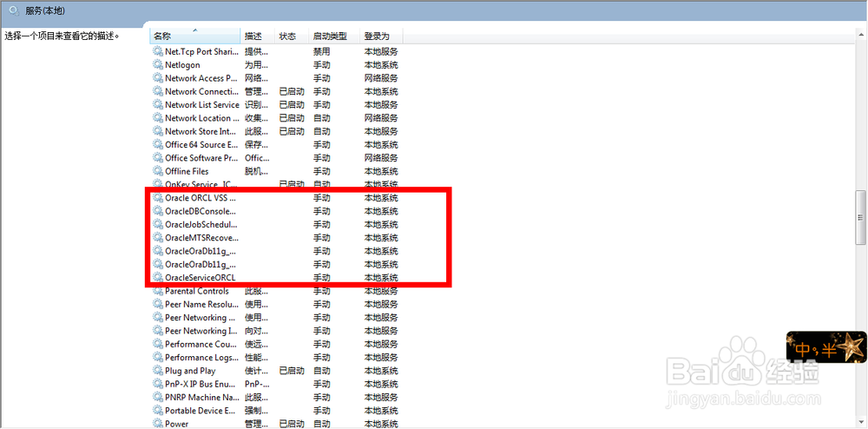Viewport: 868px width, 429px height.
Task: Click the PnP-... description of PnP-X IP Bus
Action: click(x=257, y=384)
